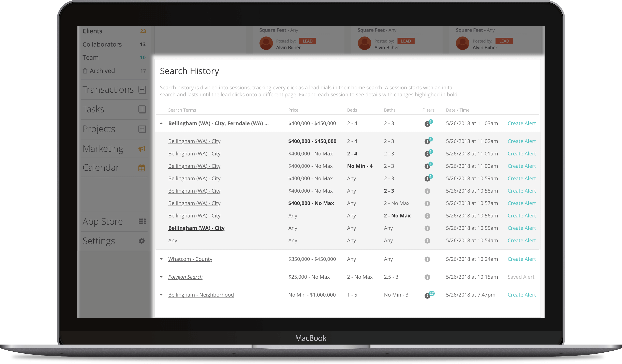Create Alert for 7:47pm Neighborhood search

point(521,295)
